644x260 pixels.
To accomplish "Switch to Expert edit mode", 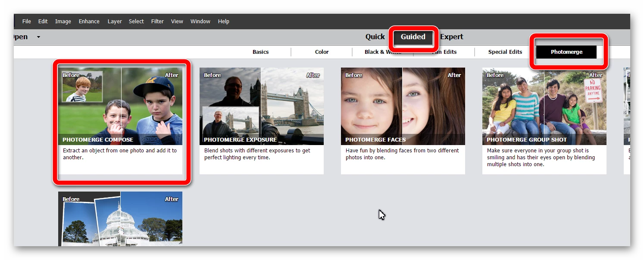I will point(452,37).
